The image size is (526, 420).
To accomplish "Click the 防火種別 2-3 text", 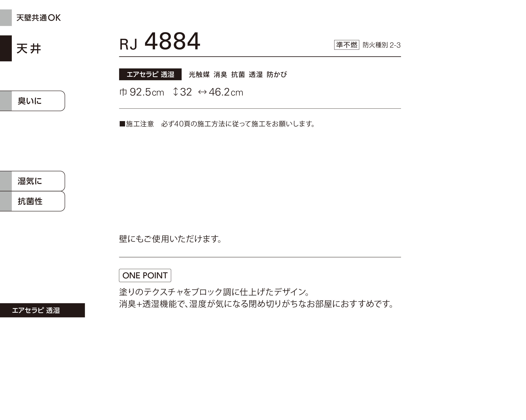I will coord(382,45).
